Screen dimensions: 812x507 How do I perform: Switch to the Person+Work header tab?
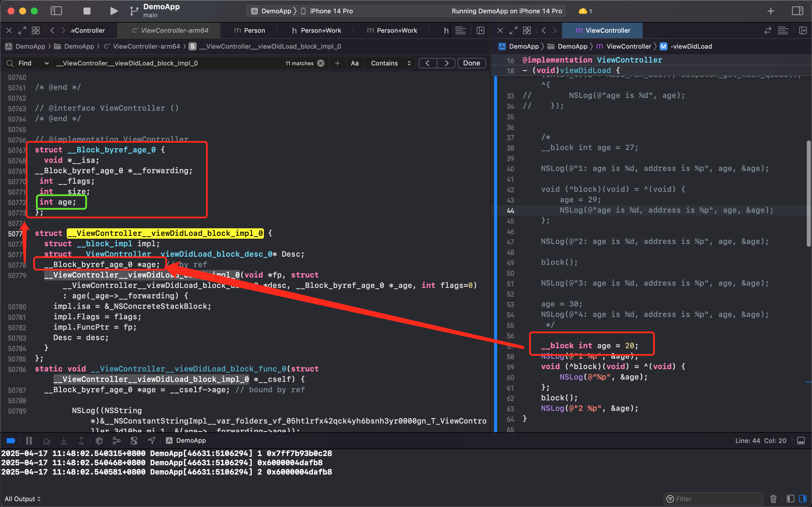(x=316, y=30)
